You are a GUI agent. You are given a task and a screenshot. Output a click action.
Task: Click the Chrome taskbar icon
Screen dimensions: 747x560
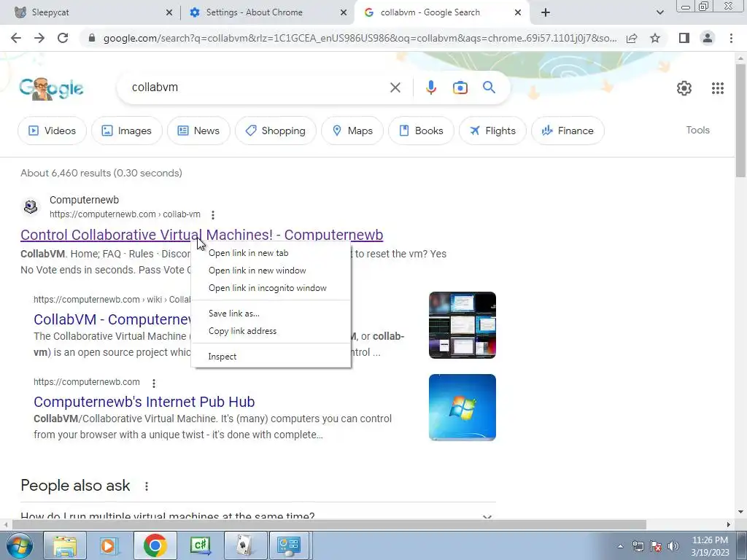(x=155, y=545)
